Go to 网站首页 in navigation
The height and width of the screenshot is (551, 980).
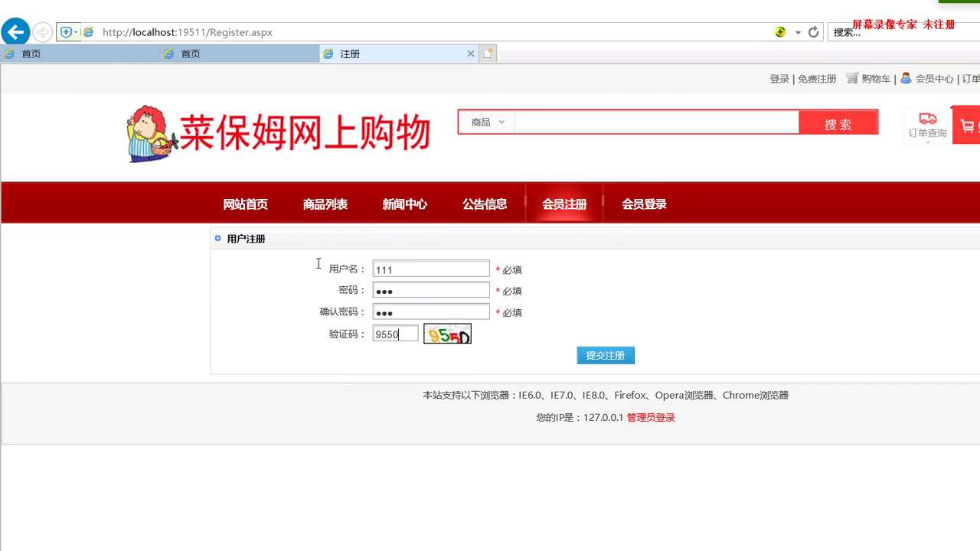246,204
